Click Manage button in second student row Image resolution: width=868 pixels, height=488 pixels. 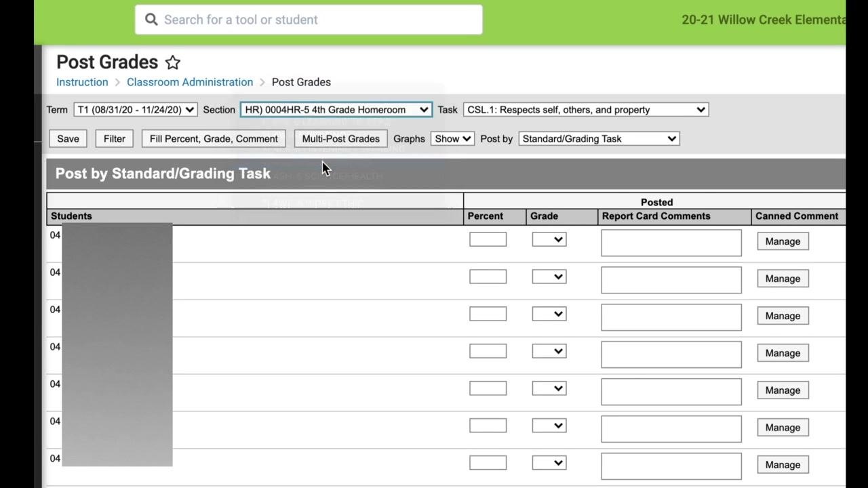[783, 279]
